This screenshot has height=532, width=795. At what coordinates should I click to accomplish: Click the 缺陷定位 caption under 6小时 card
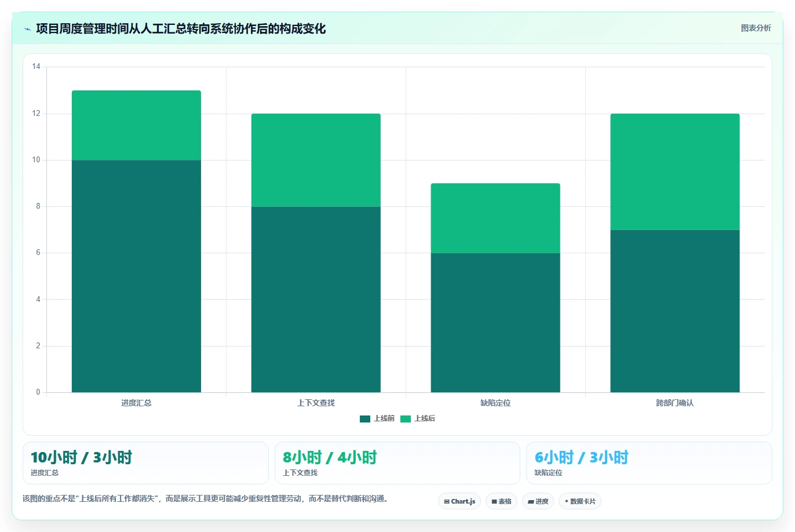click(548, 473)
